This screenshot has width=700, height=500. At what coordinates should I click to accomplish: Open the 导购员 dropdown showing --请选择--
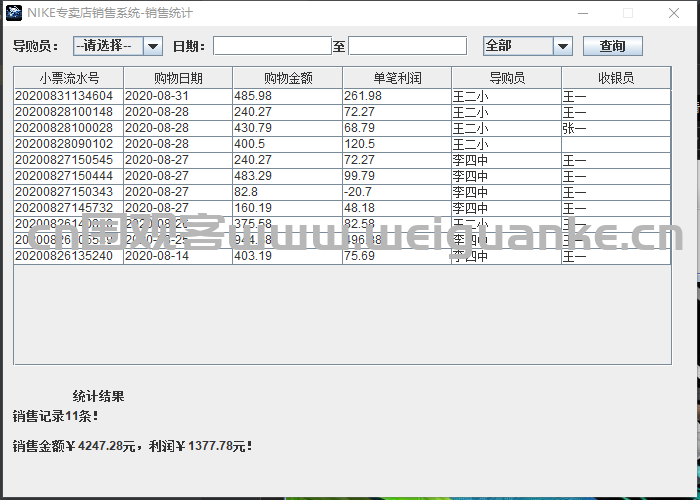pos(118,46)
